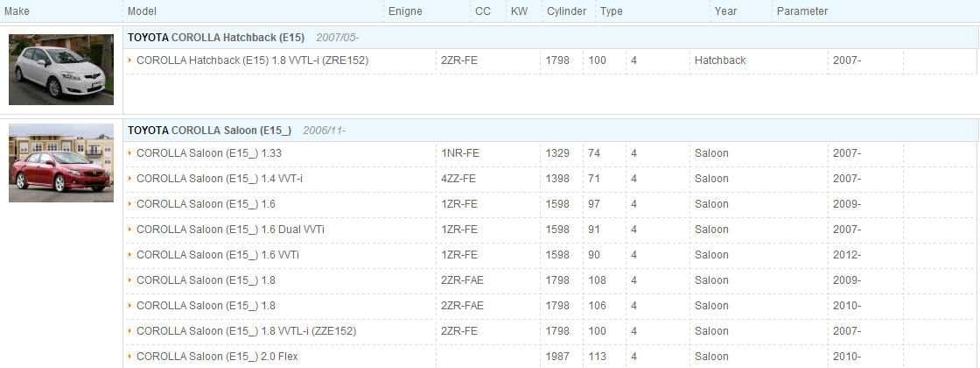Viewport: 980px width, 368px height.
Task: Select date 2007/05- in Hatchback heading
Action: click(338, 38)
